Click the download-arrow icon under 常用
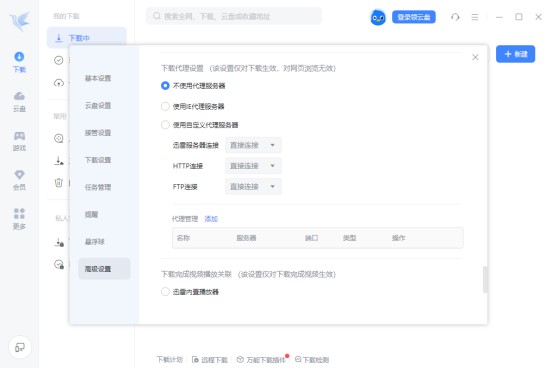 point(59,161)
